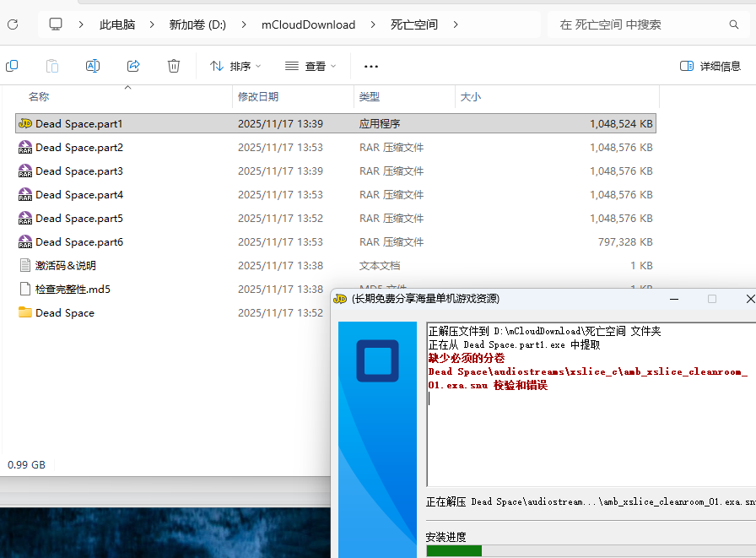This screenshot has width=756, height=558.
Task: Click the copy icon in toolbar
Action: click(x=12, y=66)
